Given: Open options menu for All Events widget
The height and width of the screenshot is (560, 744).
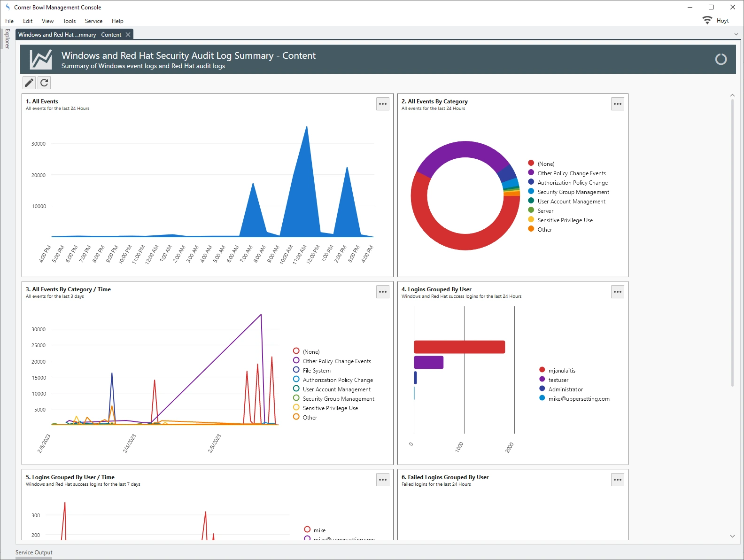Looking at the screenshot, I should (383, 104).
